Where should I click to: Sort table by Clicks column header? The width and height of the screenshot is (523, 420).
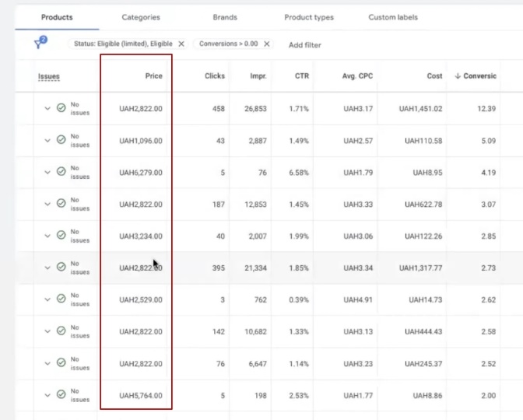214,76
